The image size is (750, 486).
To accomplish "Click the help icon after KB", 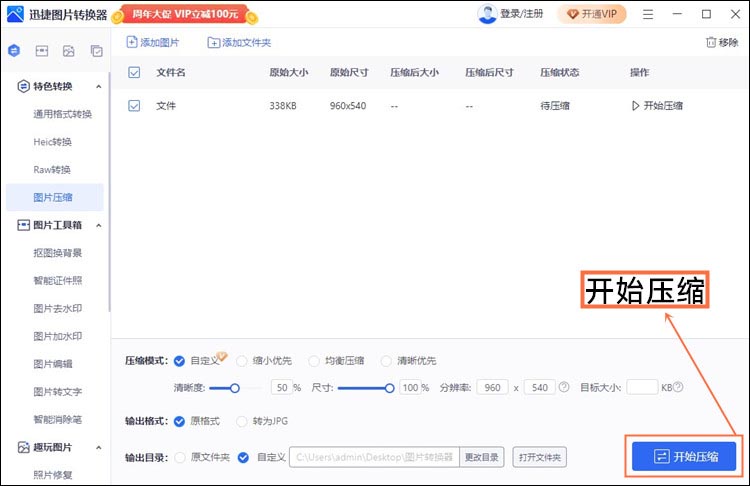I will point(678,387).
